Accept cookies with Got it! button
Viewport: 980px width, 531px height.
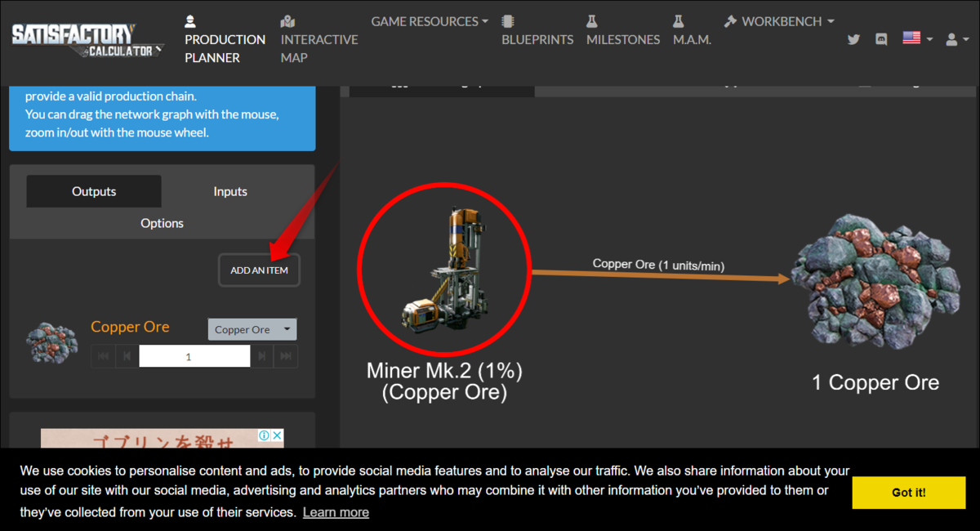(x=908, y=493)
